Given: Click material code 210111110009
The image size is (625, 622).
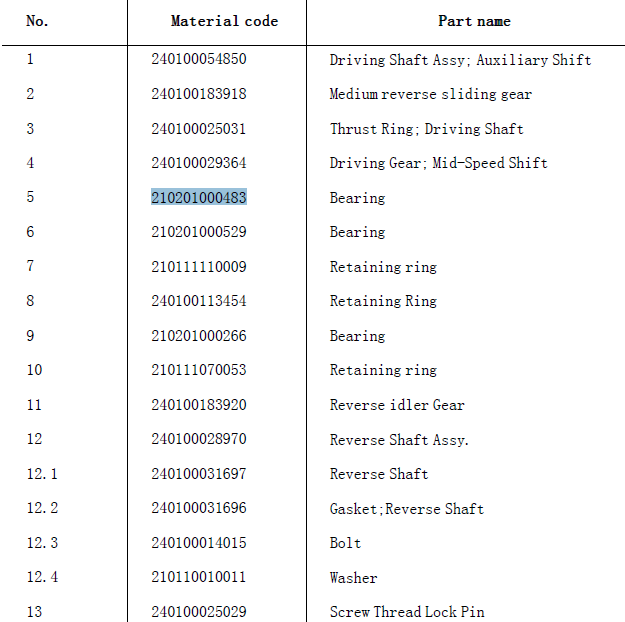Looking at the screenshot, I should 199,266.
